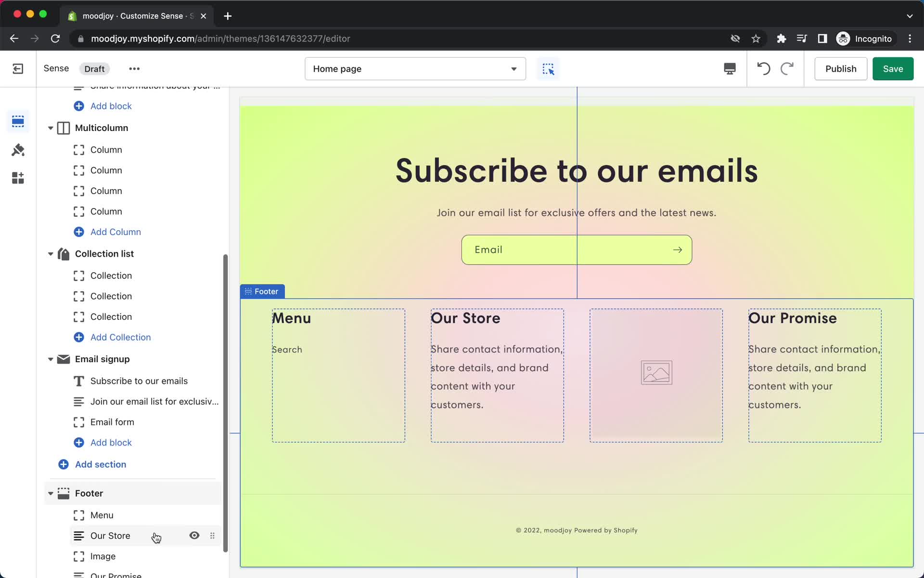Screen dimensions: 924x578
Task: Click the ellipsis menu icon next to Sense draft
Action: pos(134,68)
